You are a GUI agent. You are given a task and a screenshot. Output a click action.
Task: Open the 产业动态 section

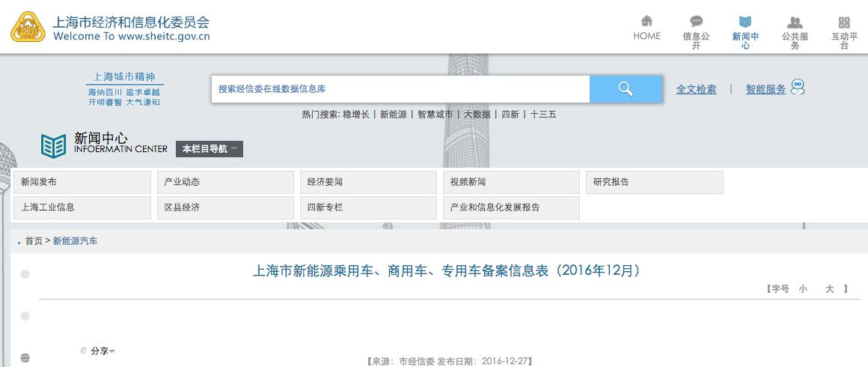tap(225, 182)
